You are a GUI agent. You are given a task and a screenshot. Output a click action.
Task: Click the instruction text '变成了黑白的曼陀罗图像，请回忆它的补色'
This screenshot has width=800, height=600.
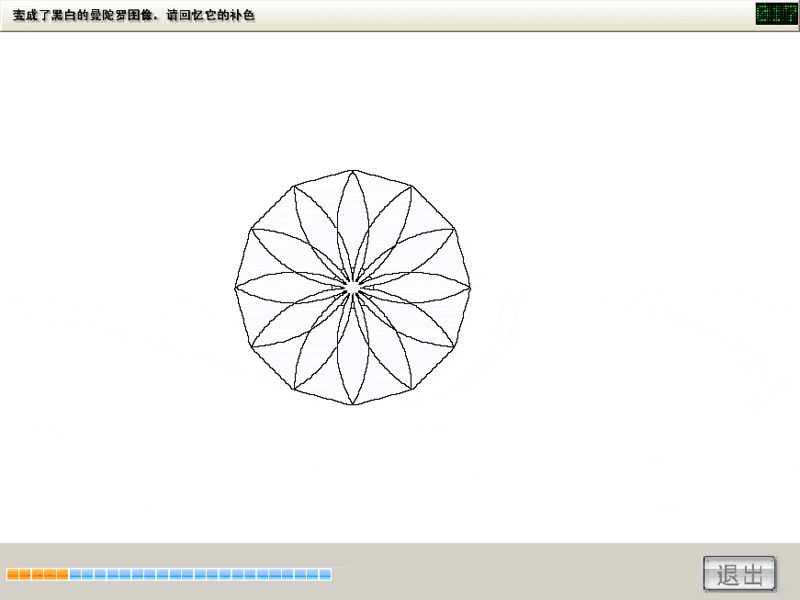click(134, 15)
